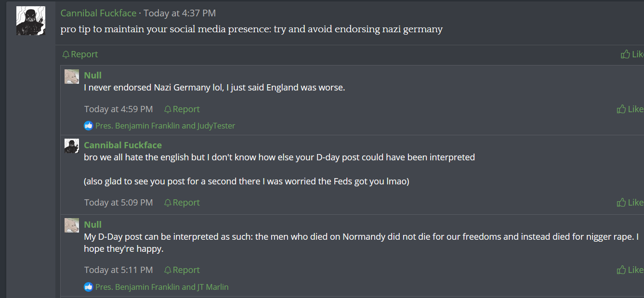
Task: Like the 5:09 PM comment
Action: 621,203
